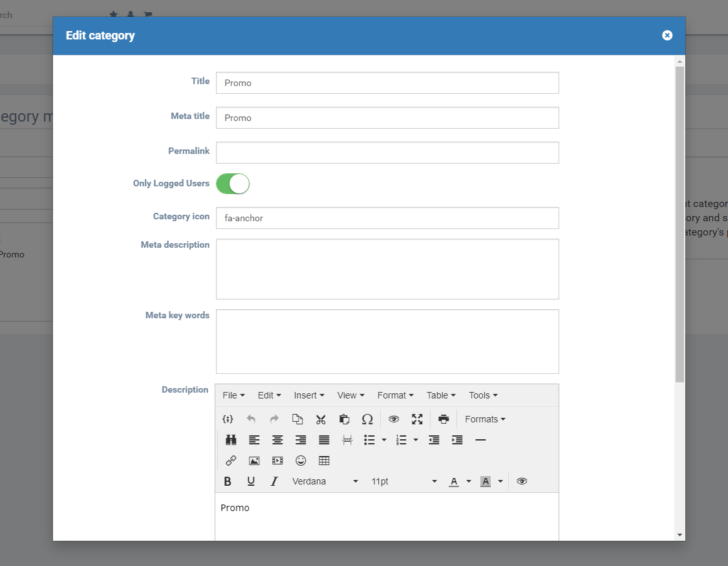Click the cut scissors icon
The width and height of the screenshot is (728, 566).
(321, 419)
